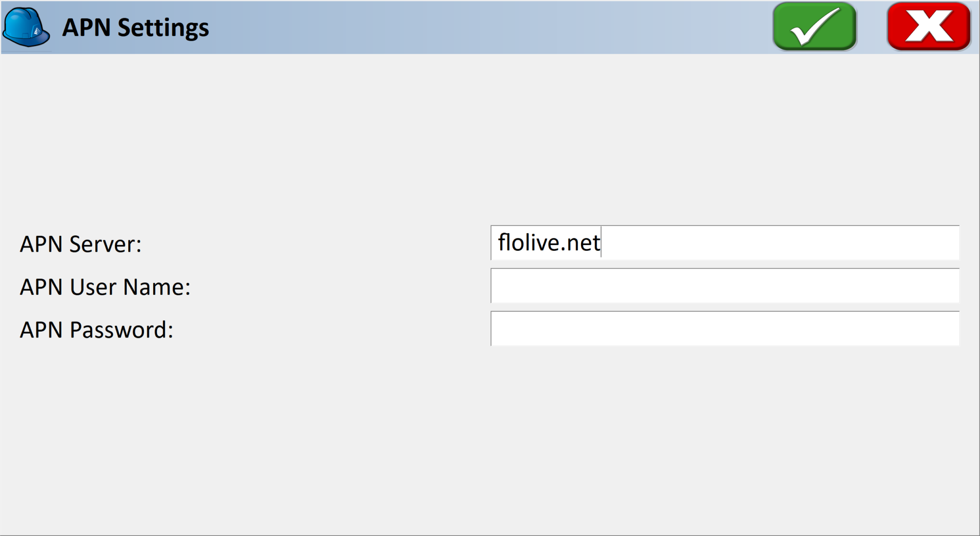Click the APN Settings title text
Image resolution: width=980 pixels, height=536 pixels.
[x=135, y=27]
